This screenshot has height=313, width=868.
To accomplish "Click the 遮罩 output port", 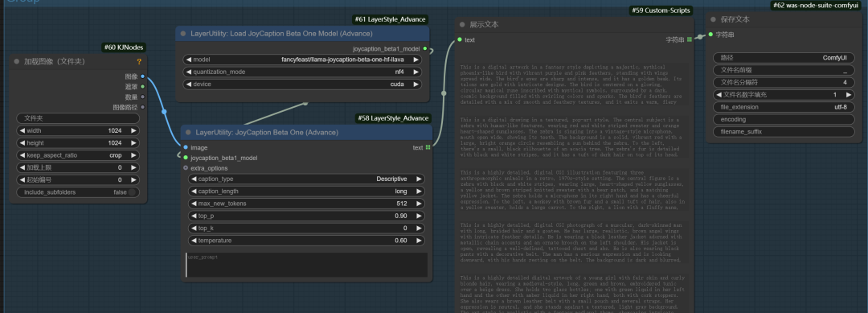I will pyautogui.click(x=143, y=86).
